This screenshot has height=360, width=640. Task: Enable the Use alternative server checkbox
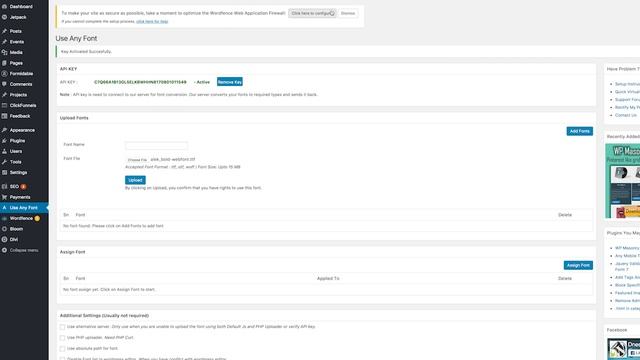pyautogui.click(x=62, y=327)
